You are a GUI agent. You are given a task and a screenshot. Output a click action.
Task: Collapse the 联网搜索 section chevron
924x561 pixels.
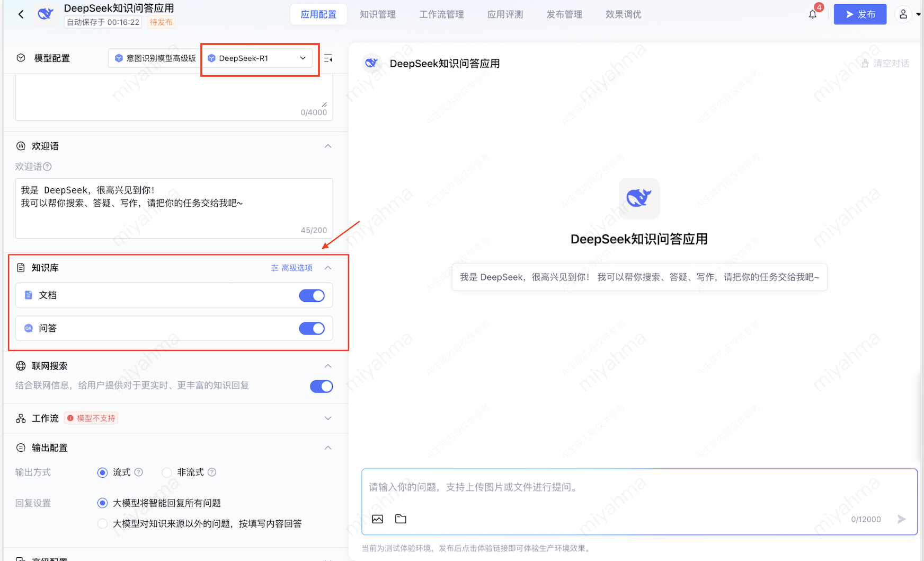[x=328, y=366]
